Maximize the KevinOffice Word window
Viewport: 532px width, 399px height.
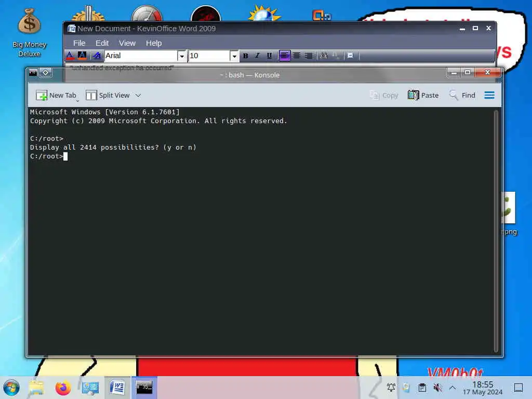point(475,28)
